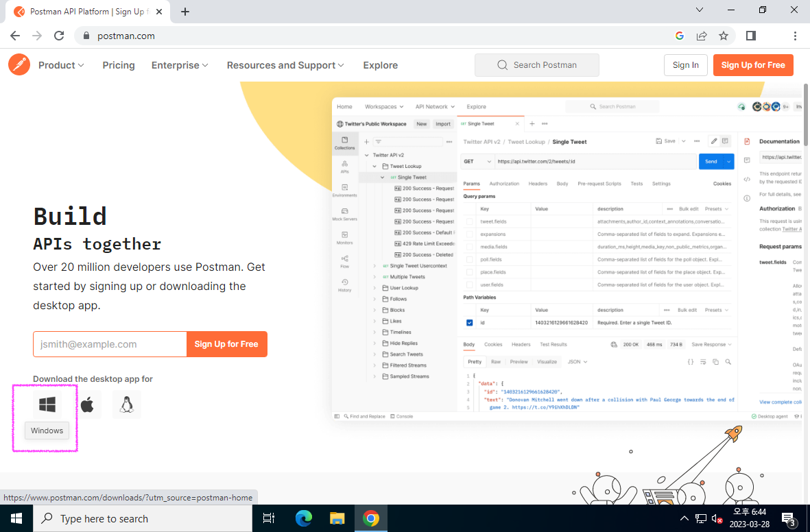Open Google Translate icon in address bar
The image size is (810, 532).
point(679,36)
